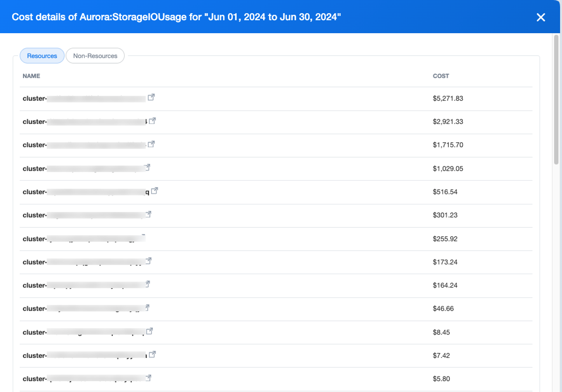Viewport: 562px width, 392px height.
Task: Select the $1,029.05 cost value
Action: (448, 168)
